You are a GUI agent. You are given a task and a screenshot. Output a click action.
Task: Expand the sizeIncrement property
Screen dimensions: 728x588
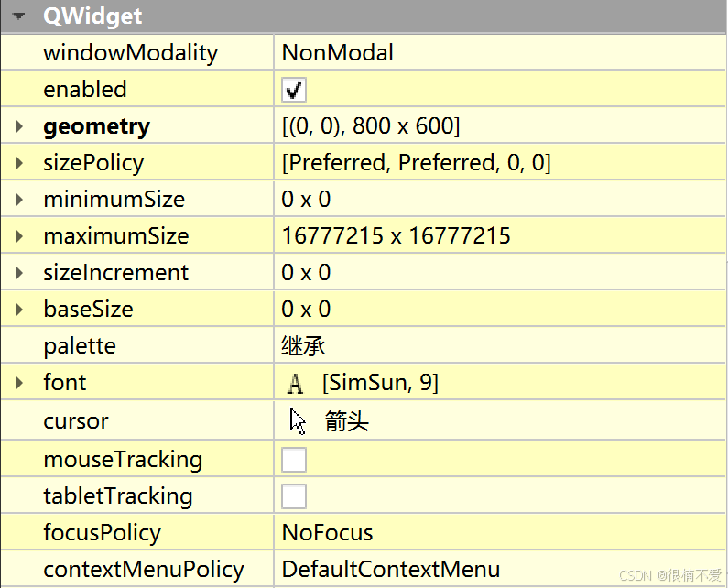[x=19, y=273]
